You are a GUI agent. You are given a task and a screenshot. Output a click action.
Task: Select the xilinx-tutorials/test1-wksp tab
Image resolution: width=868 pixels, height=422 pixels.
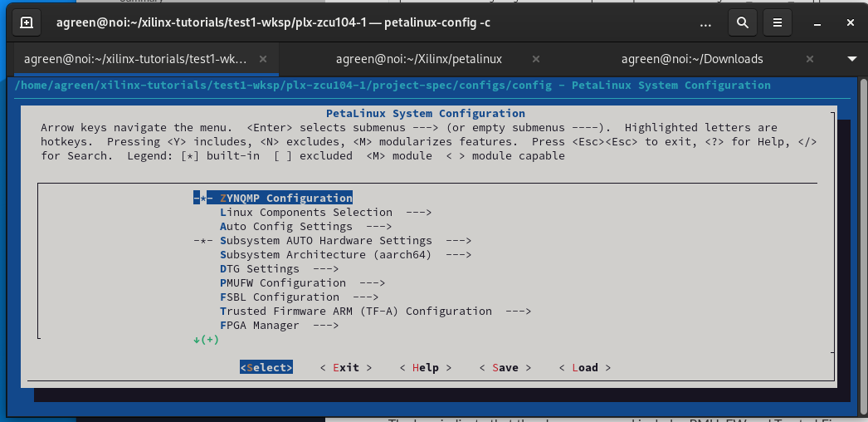coord(135,59)
